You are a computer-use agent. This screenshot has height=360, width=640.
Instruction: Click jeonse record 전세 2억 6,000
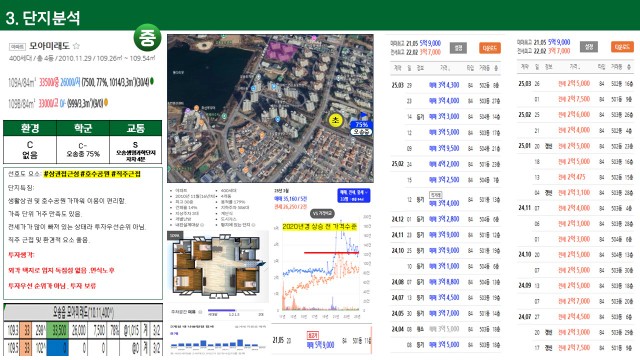[x=574, y=115]
